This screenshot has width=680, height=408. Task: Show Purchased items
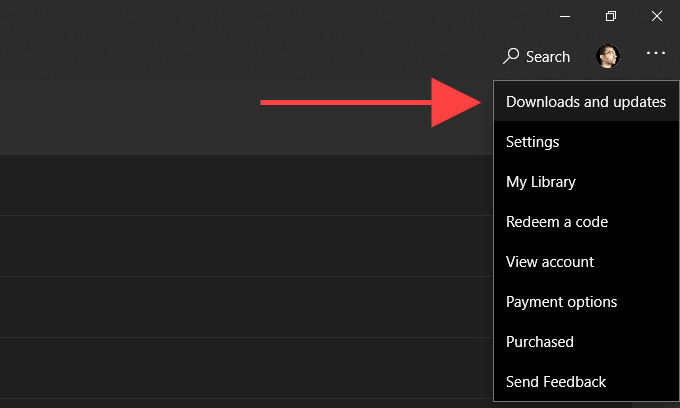[x=539, y=342]
